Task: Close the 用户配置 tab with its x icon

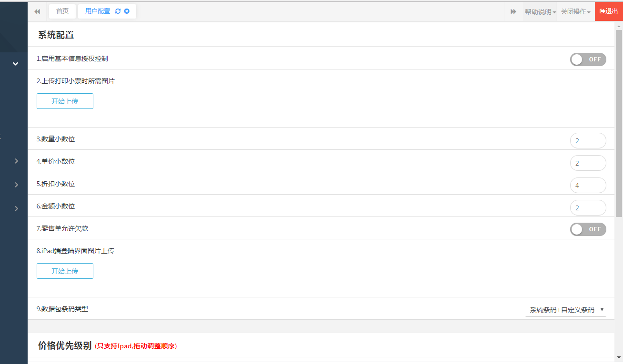Action: 127,11
